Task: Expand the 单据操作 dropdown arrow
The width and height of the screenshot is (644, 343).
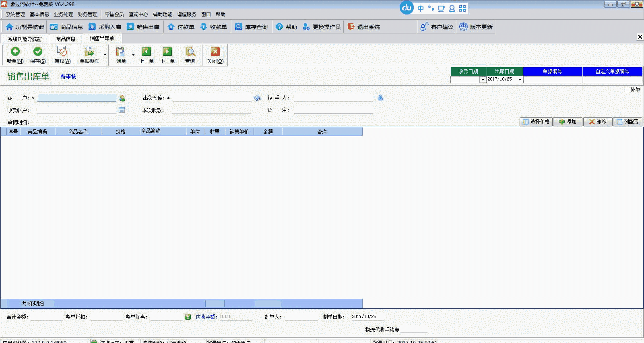Action: [105, 55]
